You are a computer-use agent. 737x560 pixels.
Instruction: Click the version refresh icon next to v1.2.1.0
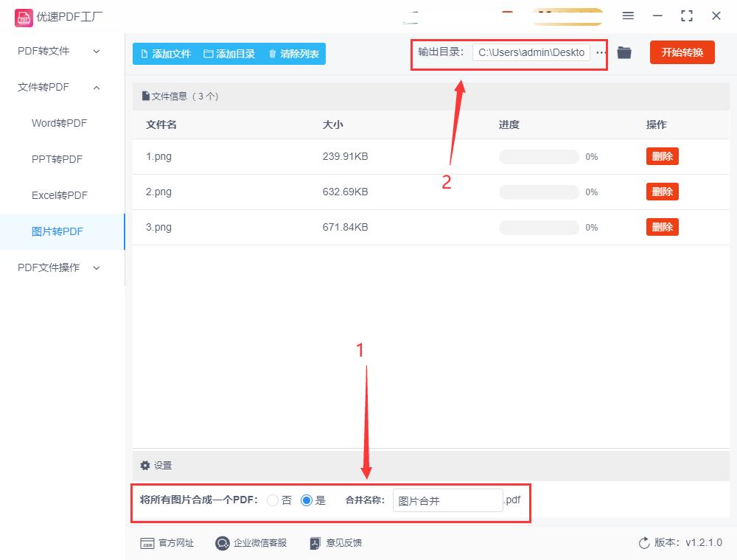(x=642, y=542)
